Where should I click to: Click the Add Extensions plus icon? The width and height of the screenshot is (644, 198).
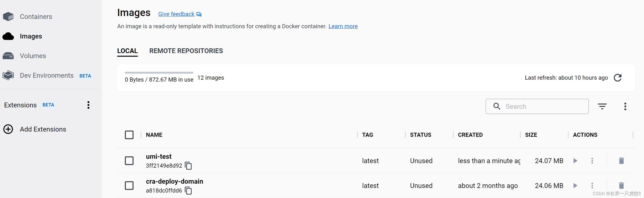[x=8, y=129]
